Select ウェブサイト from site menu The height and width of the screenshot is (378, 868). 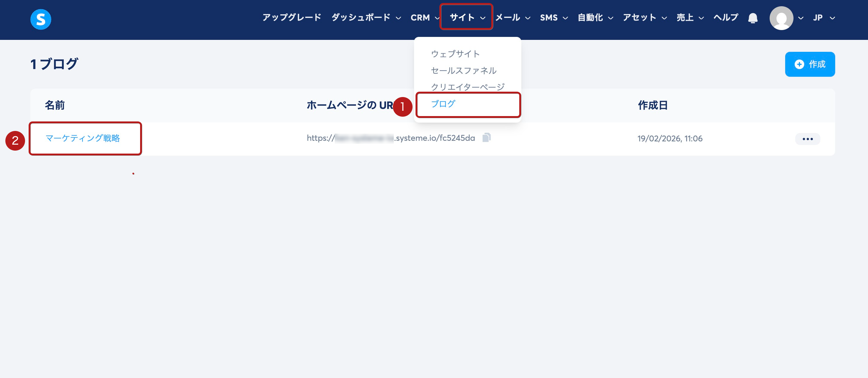455,54
